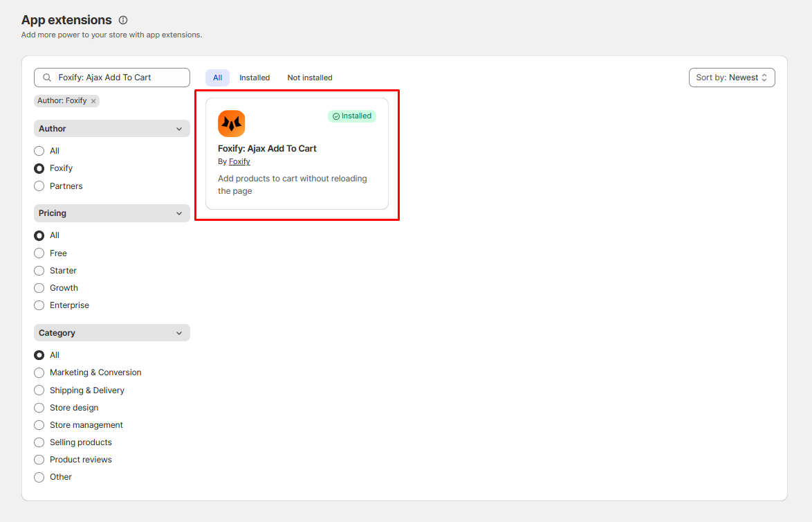Filter by Selling products category
The image size is (812, 522).
39,442
